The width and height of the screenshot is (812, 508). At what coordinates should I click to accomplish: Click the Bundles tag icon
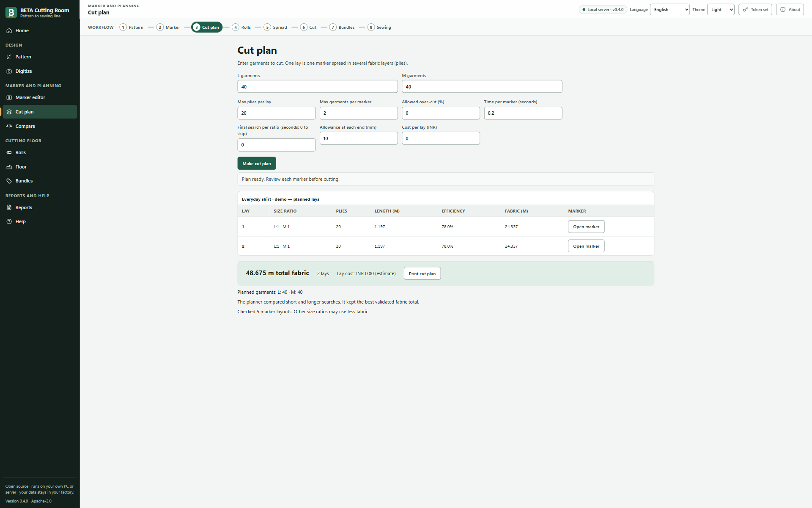pos(9,181)
